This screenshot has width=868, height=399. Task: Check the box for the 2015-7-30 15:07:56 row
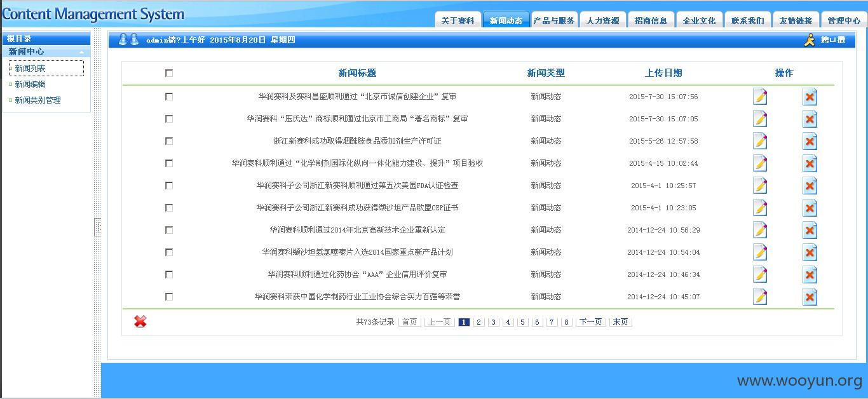click(x=169, y=97)
